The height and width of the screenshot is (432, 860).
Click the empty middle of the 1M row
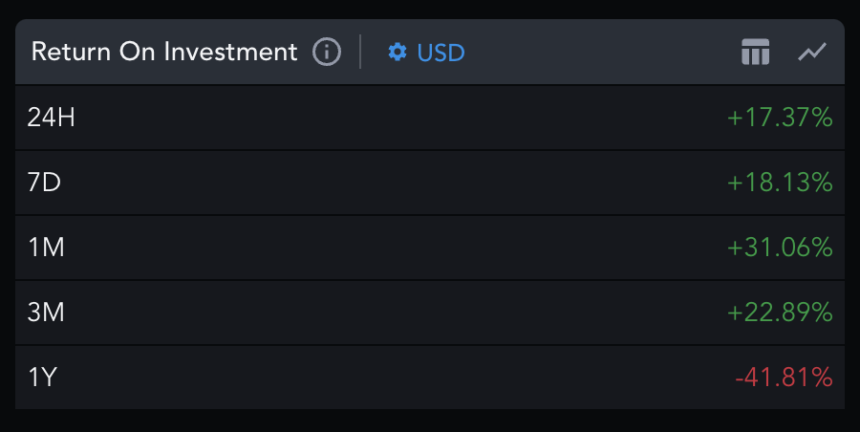pos(400,248)
